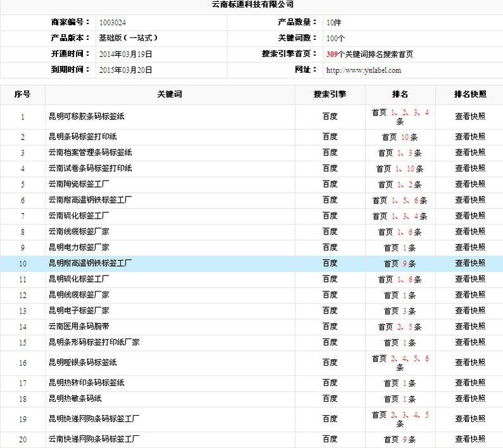The image size is (503, 448).
Task: Click ranking 首页 10条 in row 2
Action: (x=400, y=137)
